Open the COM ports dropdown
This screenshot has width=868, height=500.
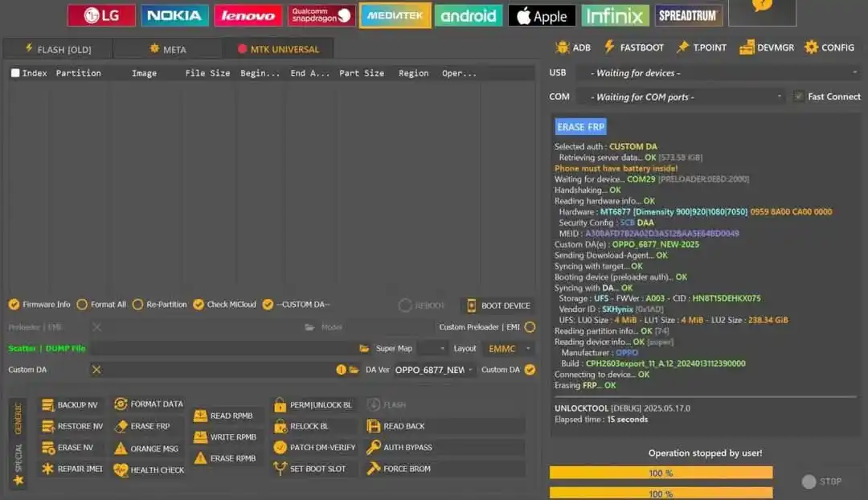coord(681,97)
